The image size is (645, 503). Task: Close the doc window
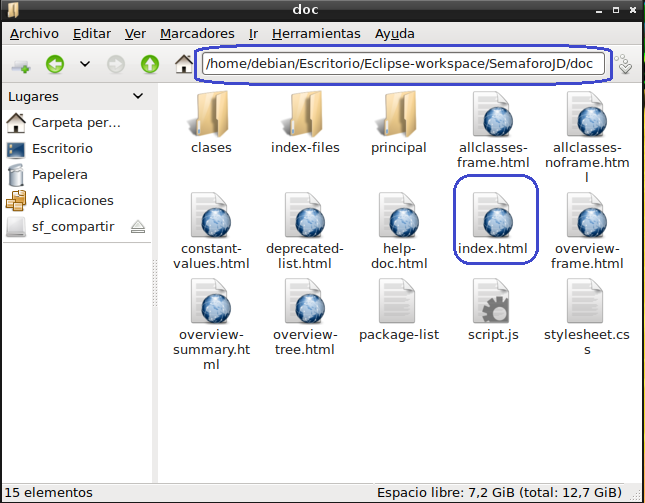(x=633, y=10)
